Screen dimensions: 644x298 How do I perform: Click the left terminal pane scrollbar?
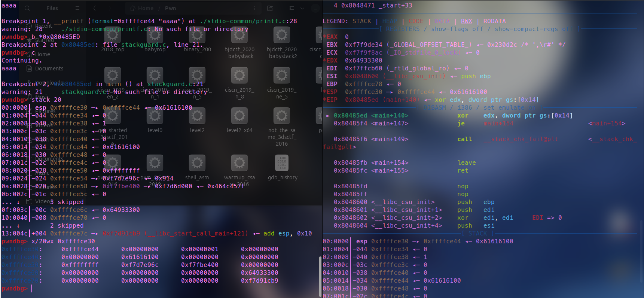[320, 276]
